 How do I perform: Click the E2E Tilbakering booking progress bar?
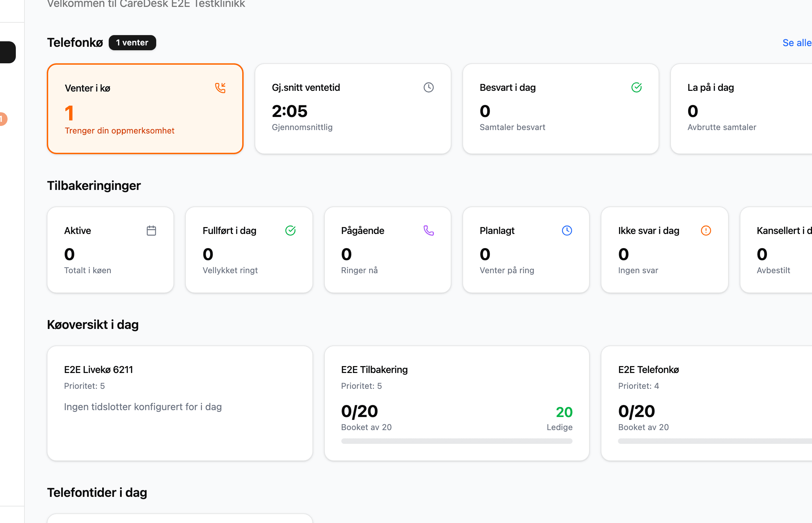tap(457, 441)
